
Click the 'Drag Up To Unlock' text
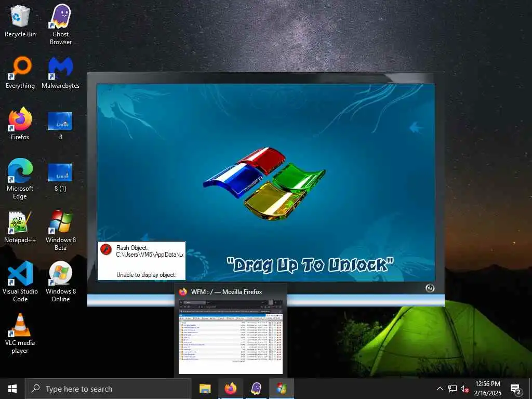pos(310,264)
